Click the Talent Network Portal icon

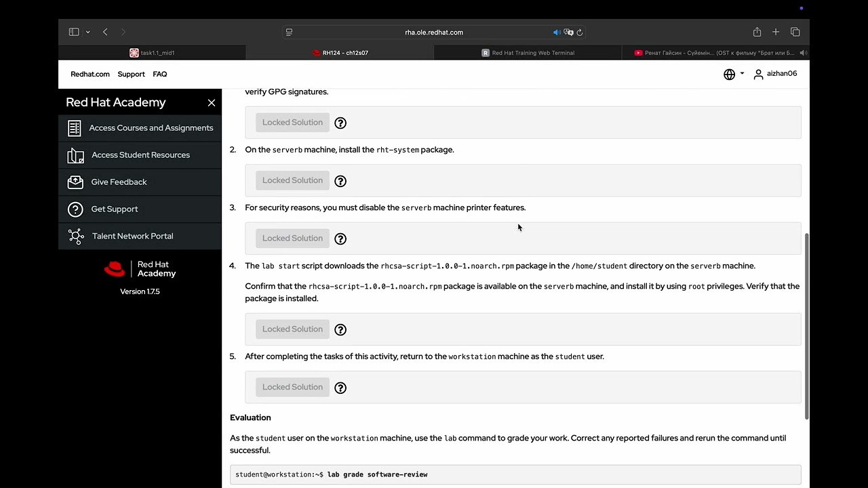[75, 237]
